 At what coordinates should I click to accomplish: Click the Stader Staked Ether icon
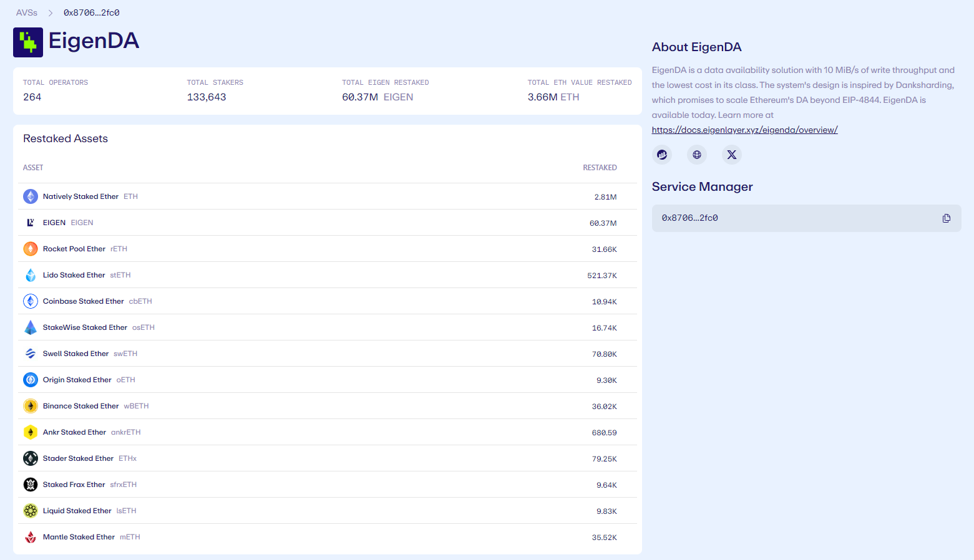[31, 458]
